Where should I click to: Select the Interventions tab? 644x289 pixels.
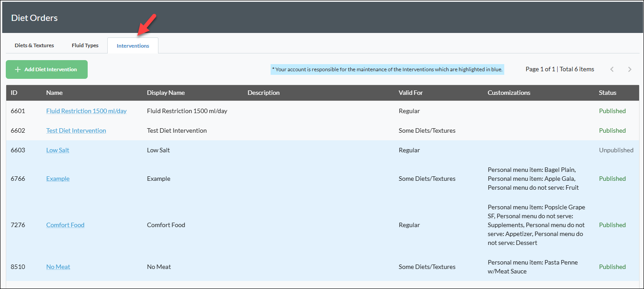point(133,46)
